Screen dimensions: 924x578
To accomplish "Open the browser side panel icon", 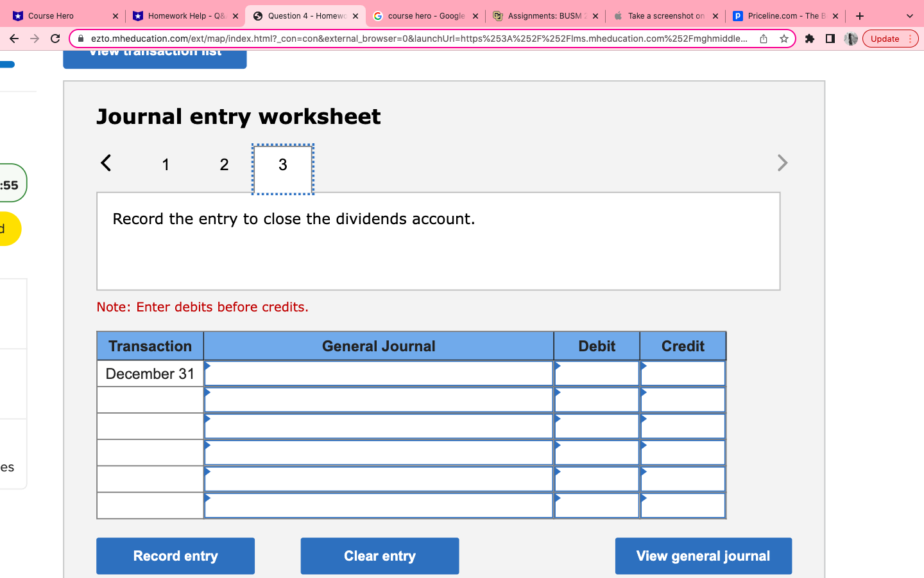I will pyautogui.click(x=829, y=39).
